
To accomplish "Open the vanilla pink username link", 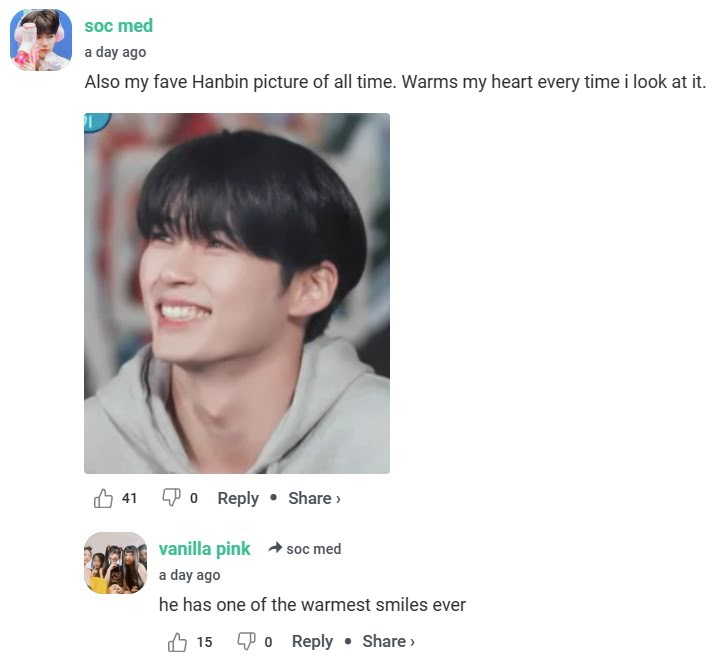I will click(x=205, y=549).
